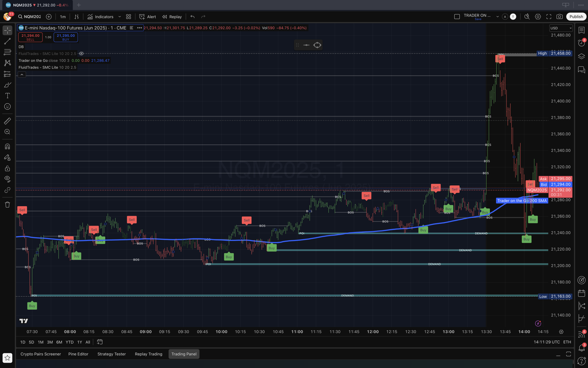This screenshot has width=588, height=368.
Task: Open the patterns drawing tools
Action: pos(7,63)
